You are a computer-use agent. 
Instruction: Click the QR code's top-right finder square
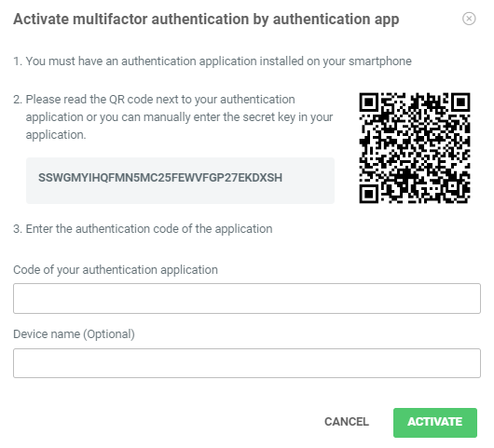point(460,102)
